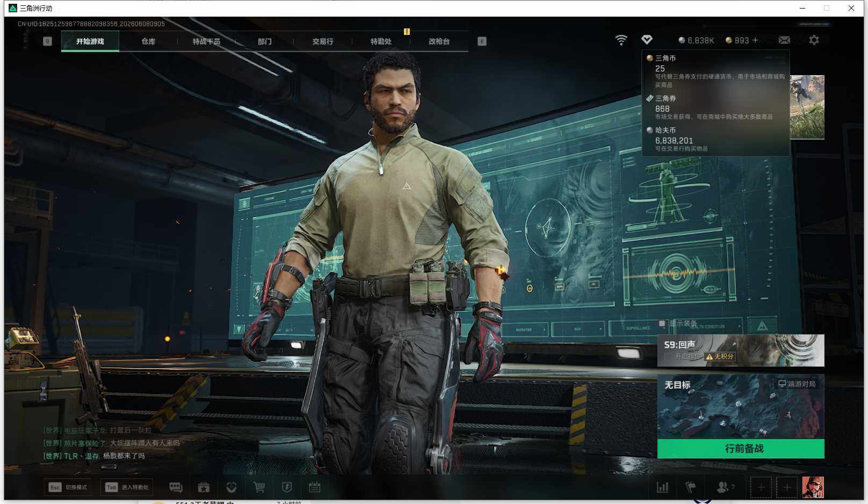Viewport: 868px width, 504px height.
Task: Open the shopping cart store icon
Action: point(259,487)
